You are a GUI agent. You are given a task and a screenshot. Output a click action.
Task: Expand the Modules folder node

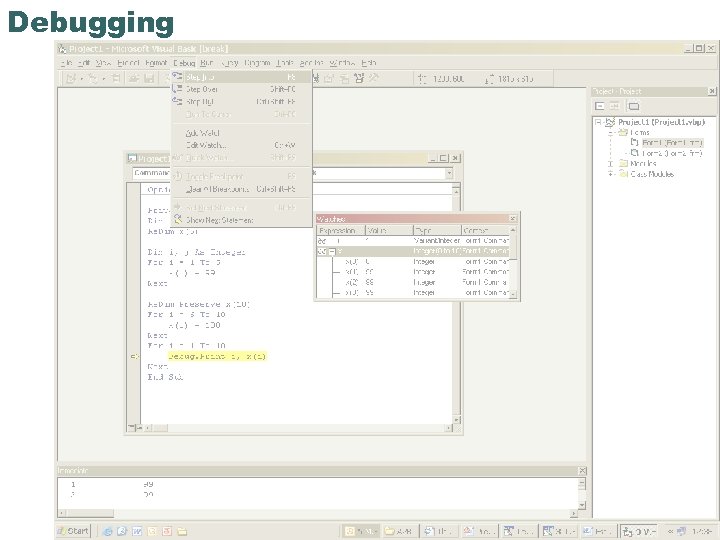(x=611, y=163)
